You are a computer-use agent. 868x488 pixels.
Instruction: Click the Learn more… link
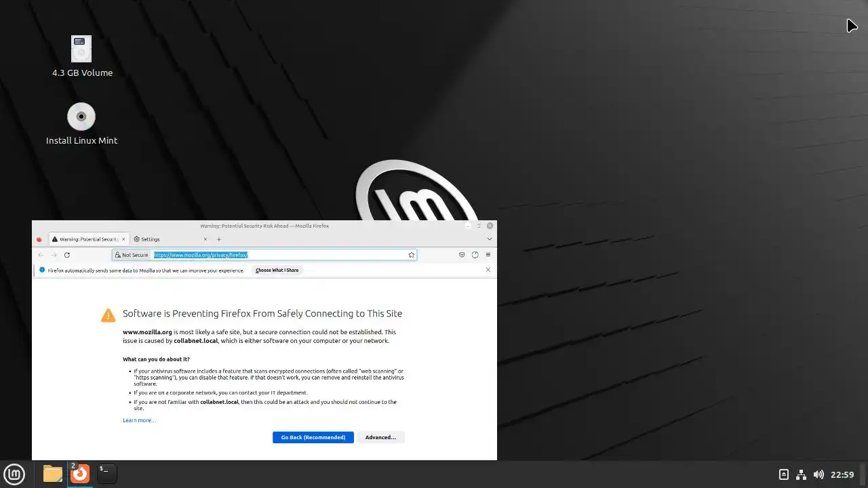click(x=139, y=420)
